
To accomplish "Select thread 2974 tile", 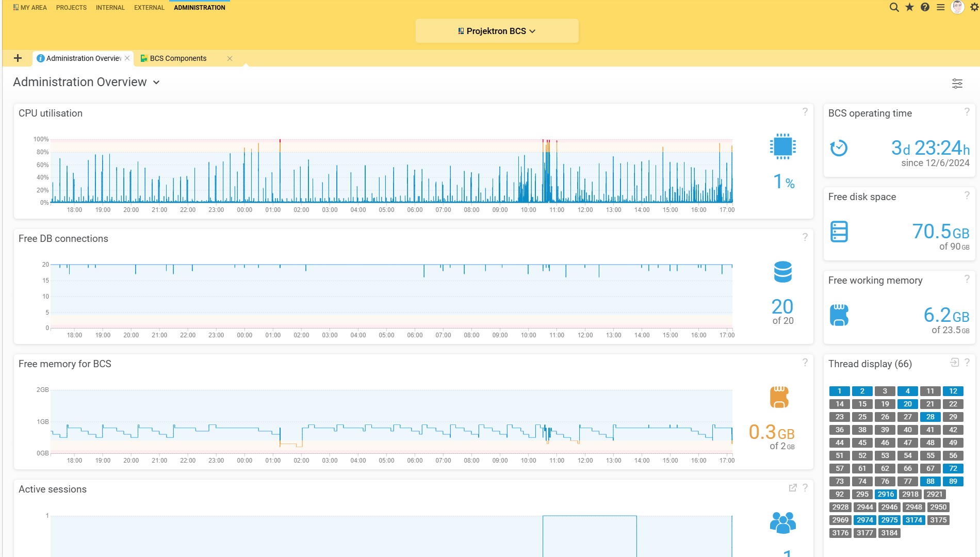I will pos(865,520).
